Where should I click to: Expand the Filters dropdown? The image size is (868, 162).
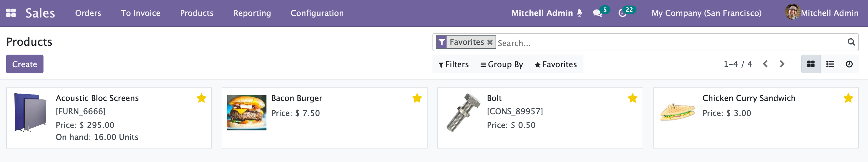[454, 64]
